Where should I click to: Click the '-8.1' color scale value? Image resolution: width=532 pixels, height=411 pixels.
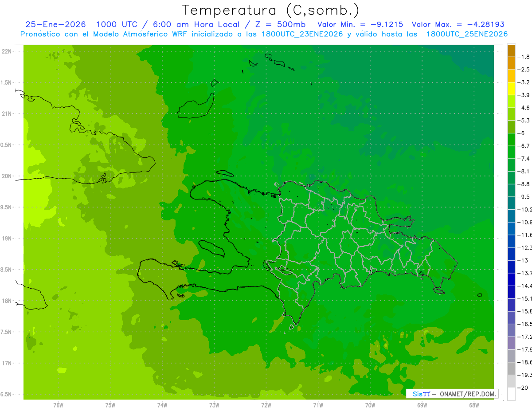(524, 171)
